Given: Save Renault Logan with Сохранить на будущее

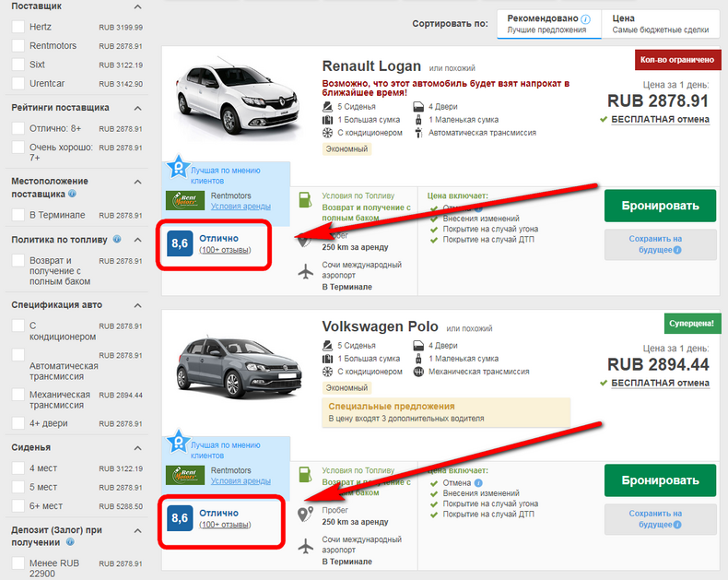Looking at the screenshot, I should pos(660,244).
